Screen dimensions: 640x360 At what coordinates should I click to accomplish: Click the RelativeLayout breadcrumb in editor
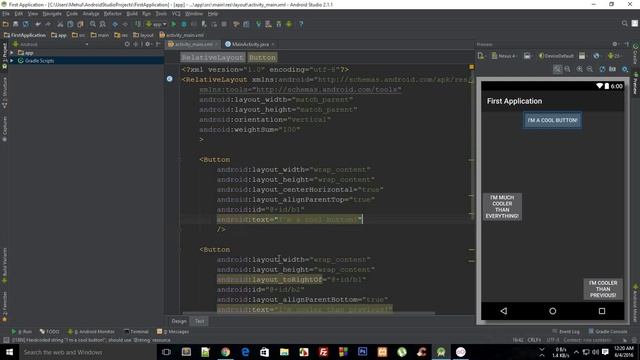212,58
